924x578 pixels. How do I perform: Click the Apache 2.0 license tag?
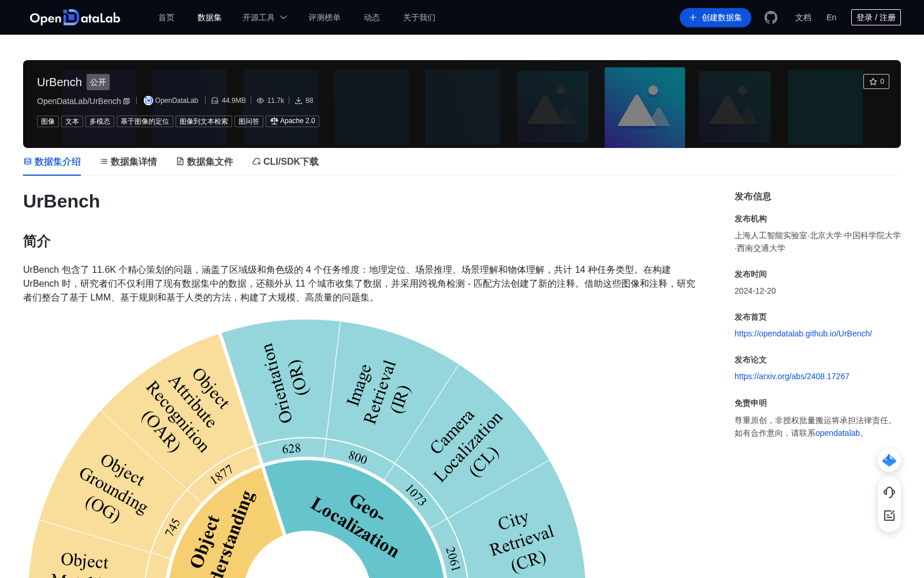(292, 121)
